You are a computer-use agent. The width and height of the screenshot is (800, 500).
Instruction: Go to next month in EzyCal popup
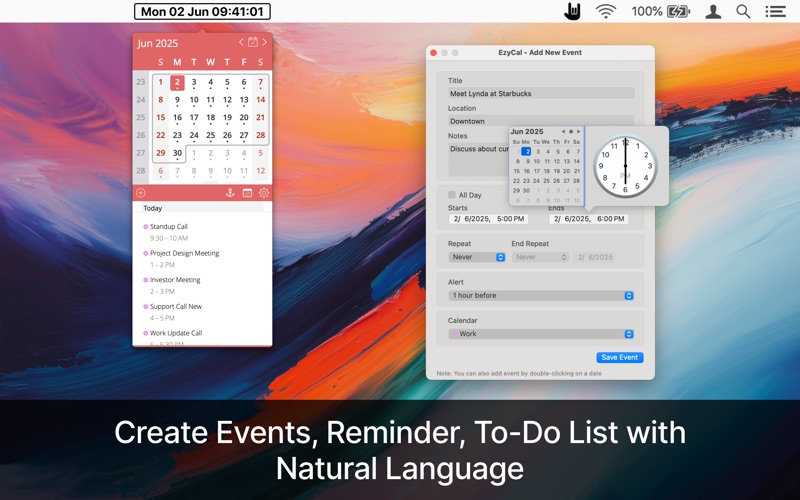(x=264, y=42)
